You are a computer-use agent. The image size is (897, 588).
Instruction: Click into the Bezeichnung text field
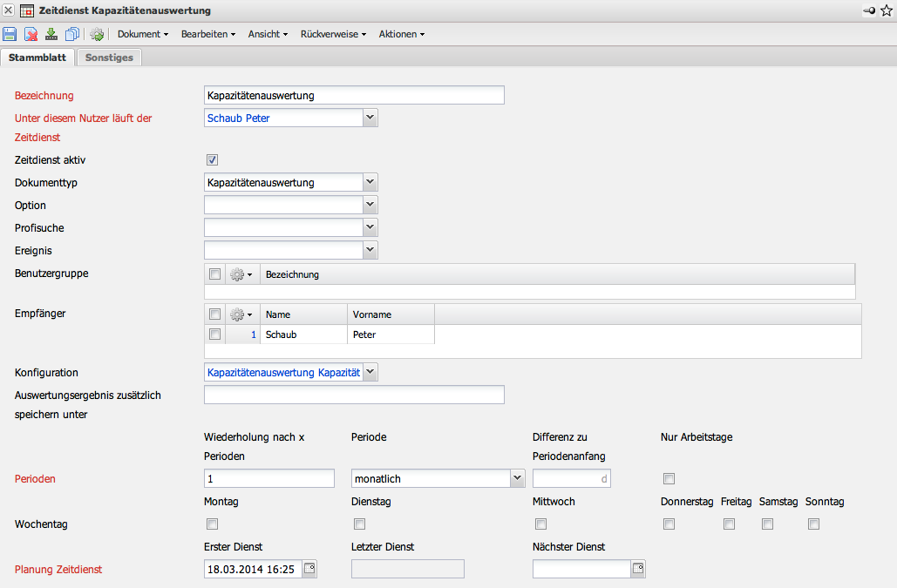point(353,95)
